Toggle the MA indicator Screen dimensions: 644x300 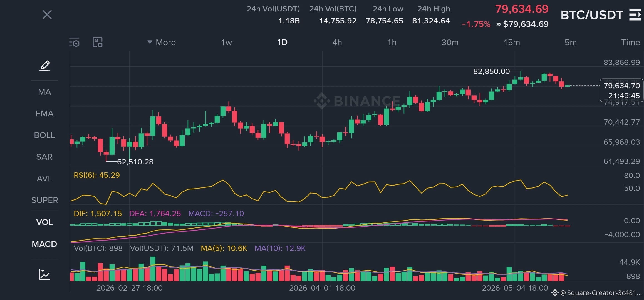point(44,92)
